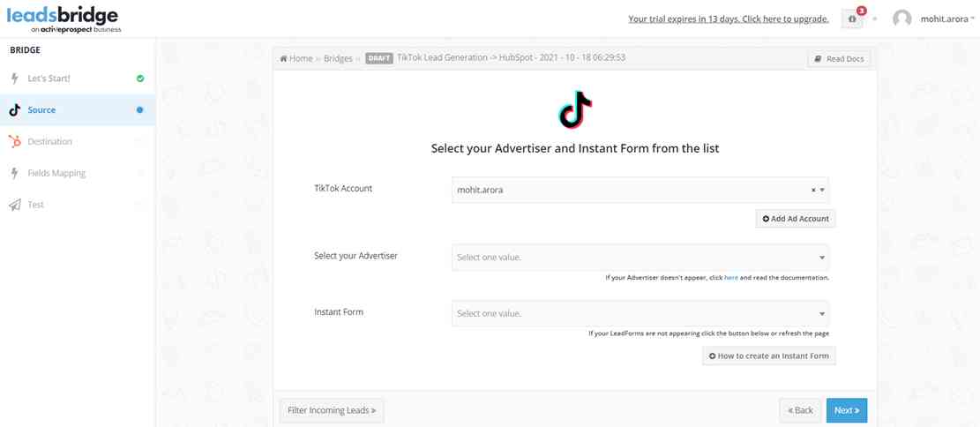The image size is (980, 427).
Task: Click the HubSpot icon beside Destination
Action: (15, 141)
